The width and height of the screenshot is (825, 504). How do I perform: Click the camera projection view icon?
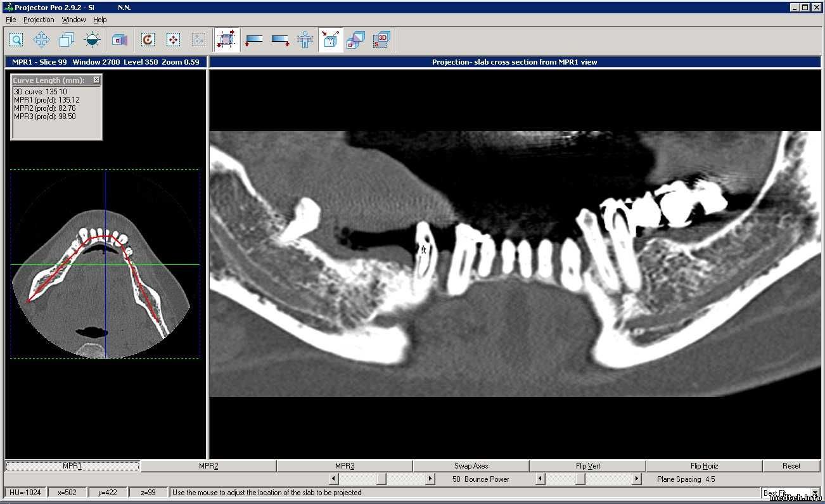tap(120, 41)
